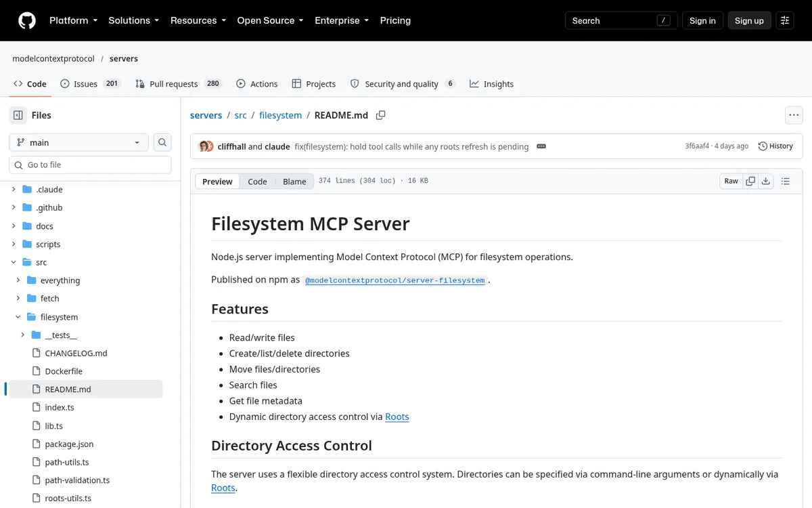Expand the scripts folder chevron
Screen dimensions: 812x508
(14, 244)
